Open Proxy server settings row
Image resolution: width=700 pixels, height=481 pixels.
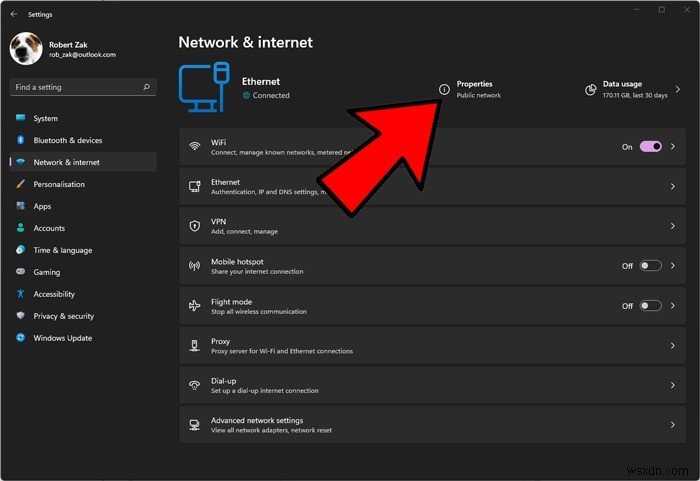tap(432, 345)
